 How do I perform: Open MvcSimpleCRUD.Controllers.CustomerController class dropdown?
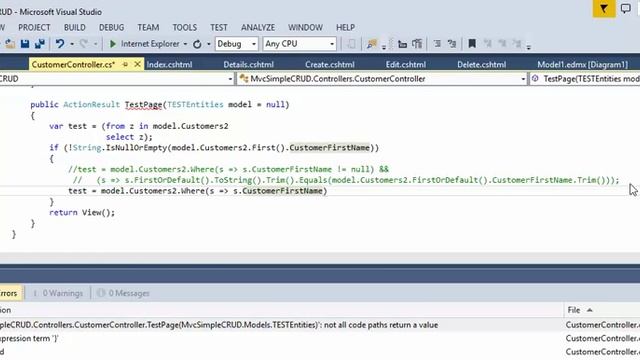[382, 79]
